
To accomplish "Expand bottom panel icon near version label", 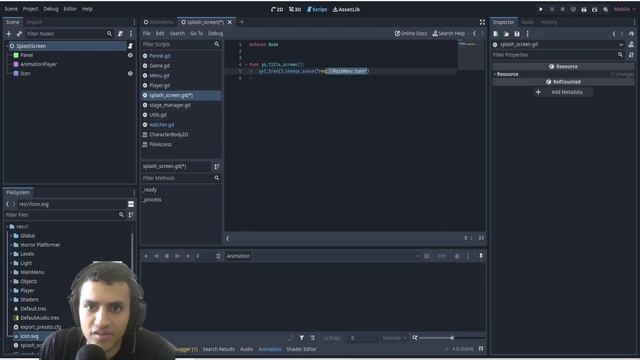I will tap(481, 349).
